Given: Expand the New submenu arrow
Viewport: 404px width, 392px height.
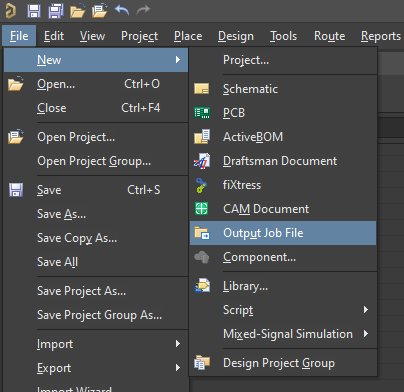Looking at the screenshot, I should pyautogui.click(x=178, y=60).
